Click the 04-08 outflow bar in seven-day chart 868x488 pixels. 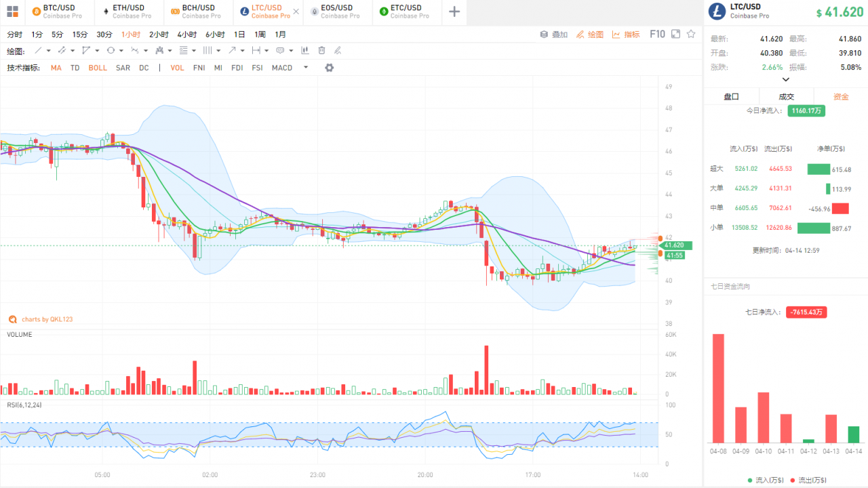click(x=718, y=388)
